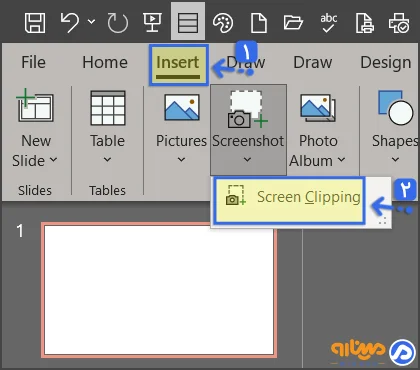This screenshot has height=370, width=420.
Task: Expand the Pictures dropdown chevron
Action: click(x=181, y=160)
